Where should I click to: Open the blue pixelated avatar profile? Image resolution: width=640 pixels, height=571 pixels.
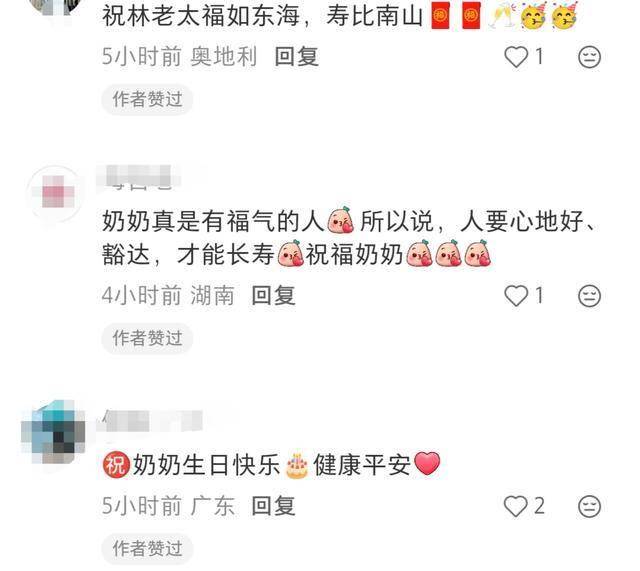[x=53, y=432]
